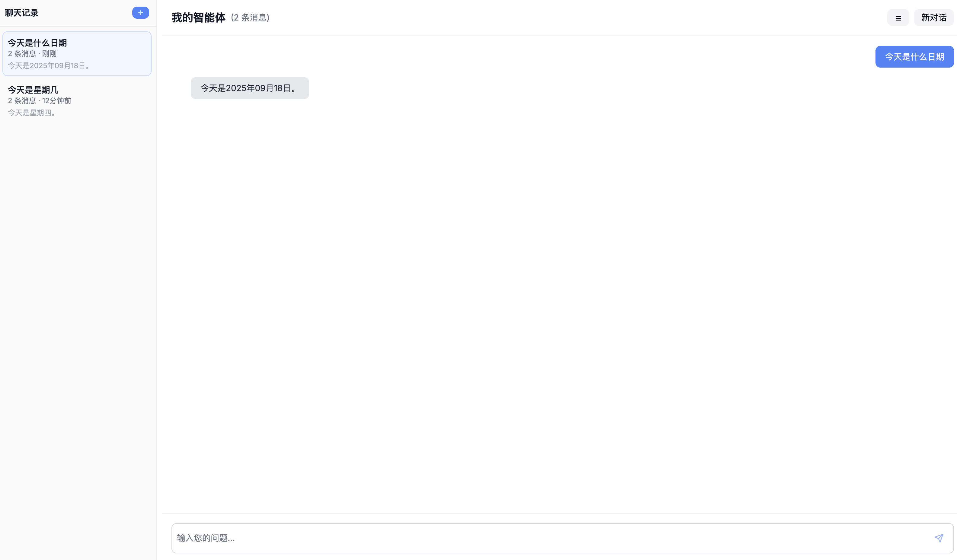Toggle the sidebar with the hamburger icon
The width and height of the screenshot is (957, 560).
point(898,18)
